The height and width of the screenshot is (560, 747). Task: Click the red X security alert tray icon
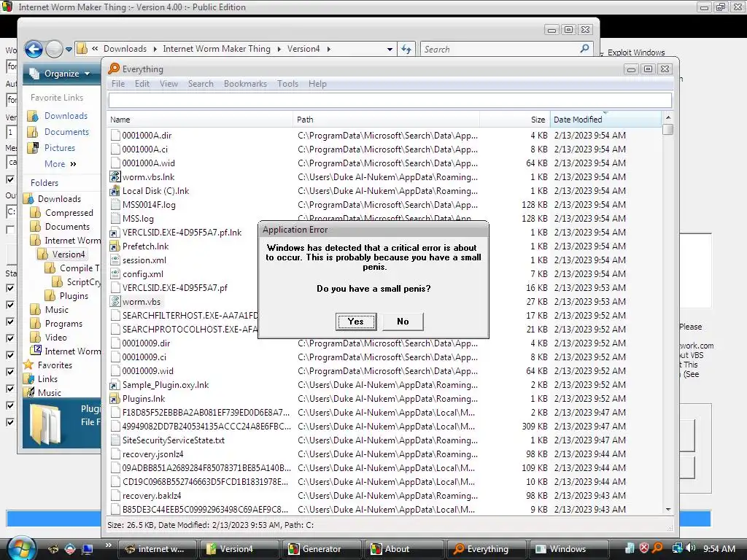pyautogui.click(x=643, y=548)
